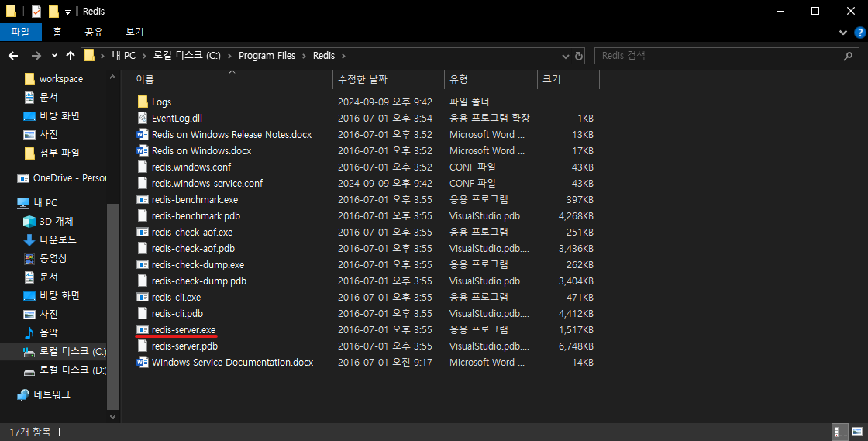Click the New folder quick access toolbar icon
The image size is (868, 441).
(53, 11)
